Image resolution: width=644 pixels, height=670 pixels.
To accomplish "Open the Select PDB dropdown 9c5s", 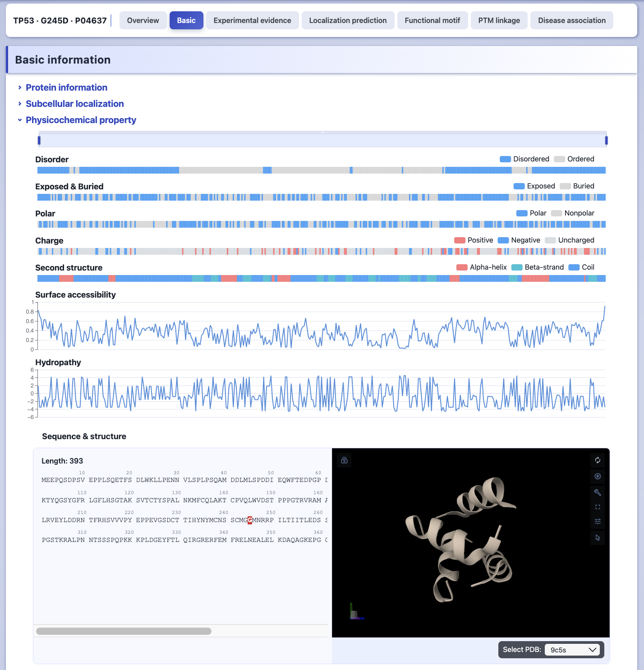I will (572, 650).
